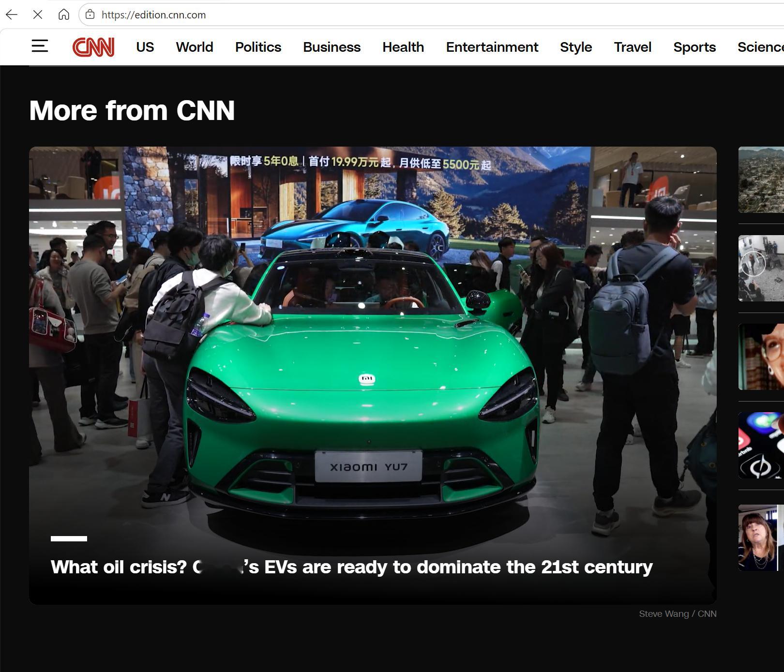This screenshot has width=784, height=672.
Task: Go to the Travel section
Action: (633, 47)
